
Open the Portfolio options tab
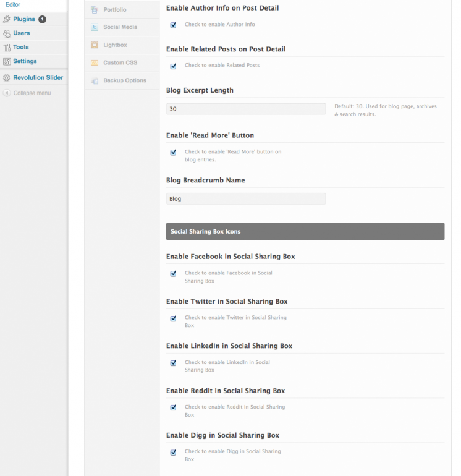[x=122, y=10]
